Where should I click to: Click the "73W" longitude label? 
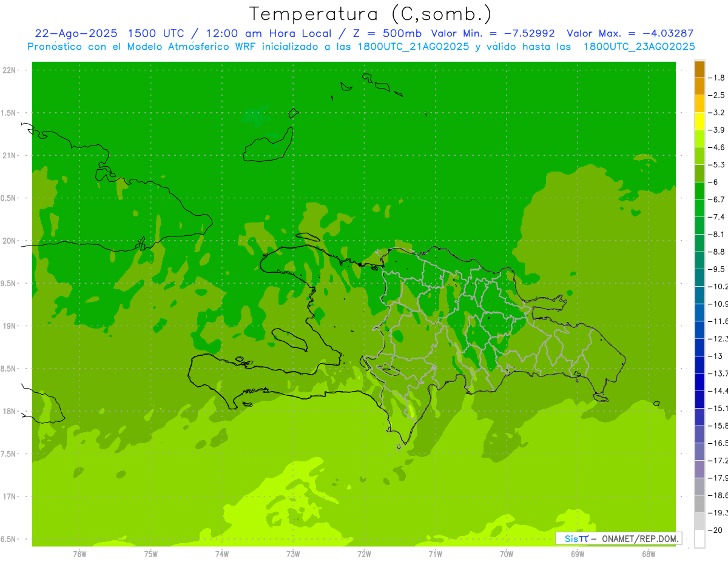(293, 554)
